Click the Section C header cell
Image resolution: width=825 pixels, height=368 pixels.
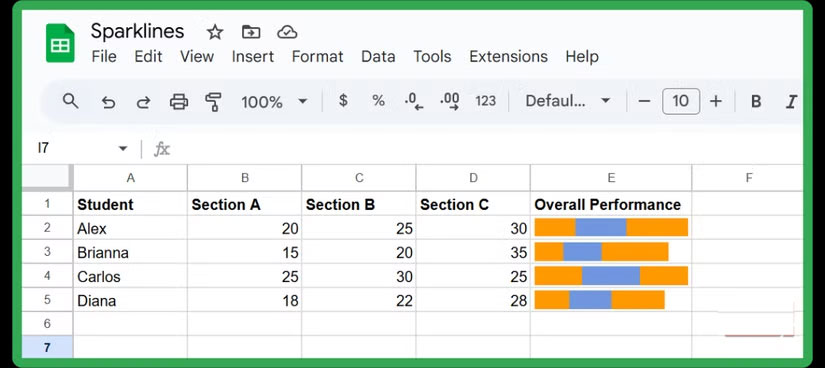473,204
